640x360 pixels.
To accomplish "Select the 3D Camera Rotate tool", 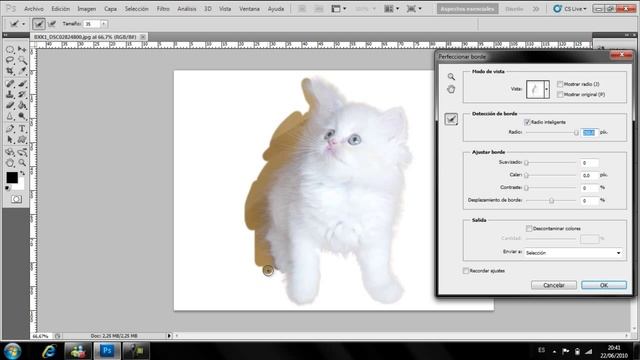I will tap(22, 153).
